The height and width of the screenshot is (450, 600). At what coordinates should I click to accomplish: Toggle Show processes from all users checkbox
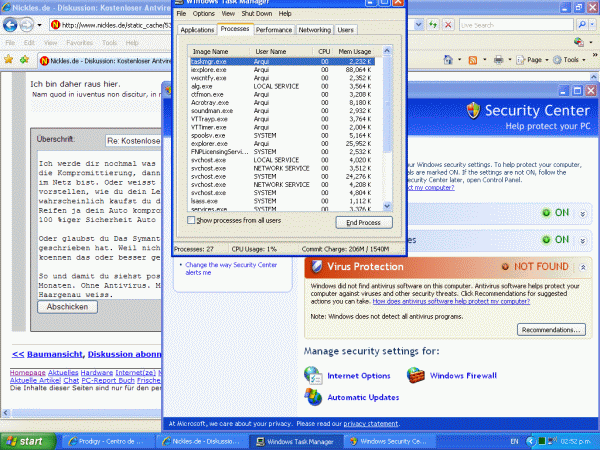point(191,220)
